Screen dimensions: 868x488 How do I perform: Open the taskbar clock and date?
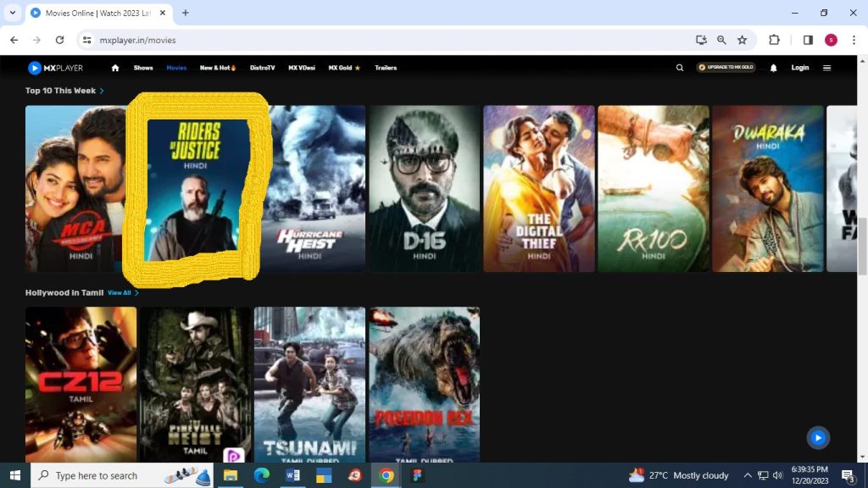[x=810, y=475]
